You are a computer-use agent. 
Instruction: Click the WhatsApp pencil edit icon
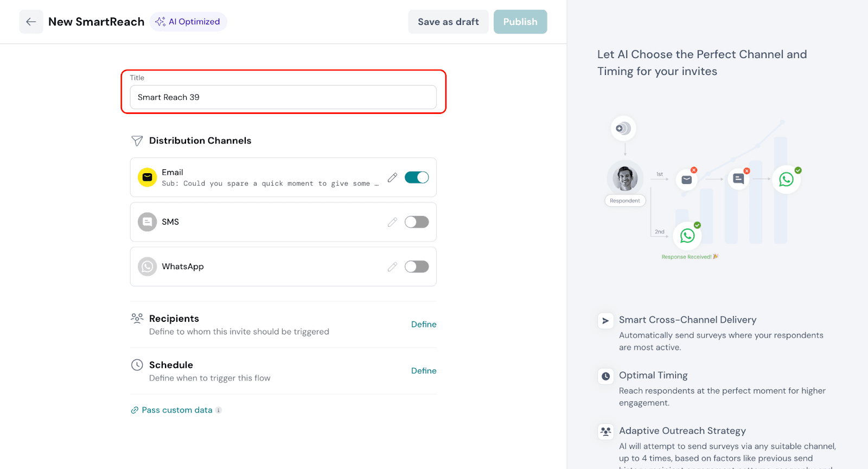pos(392,267)
